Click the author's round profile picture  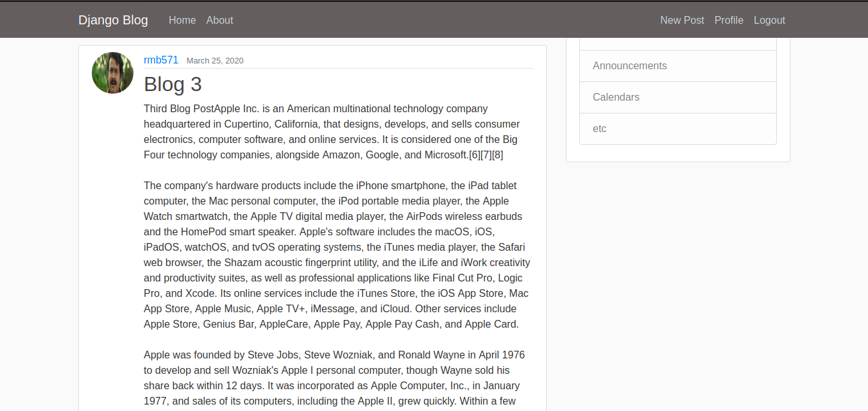pos(113,72)
